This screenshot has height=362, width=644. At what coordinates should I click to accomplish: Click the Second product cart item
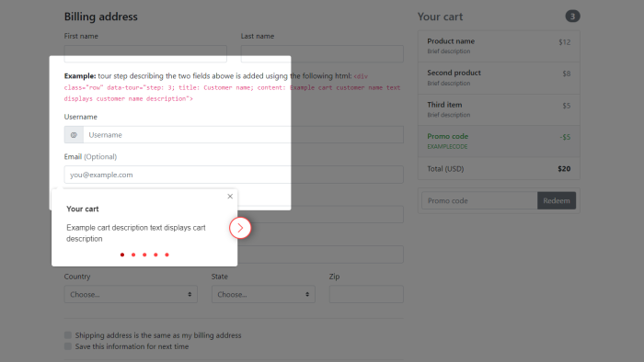[x=499, y=78]
